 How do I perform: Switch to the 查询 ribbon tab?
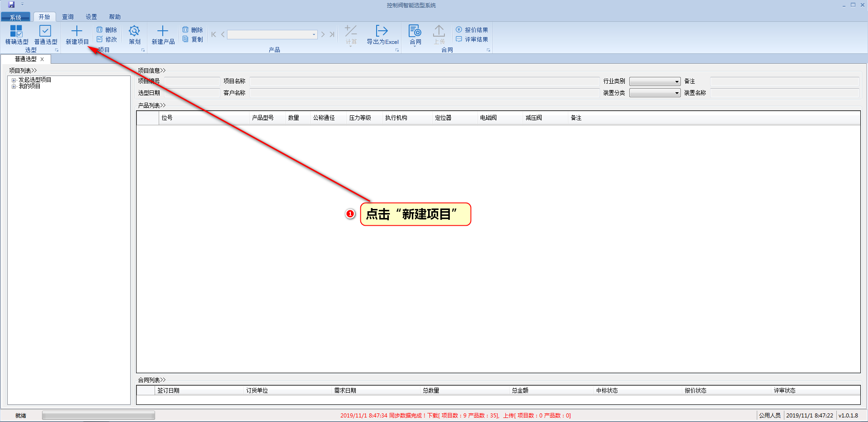[68, 17]
